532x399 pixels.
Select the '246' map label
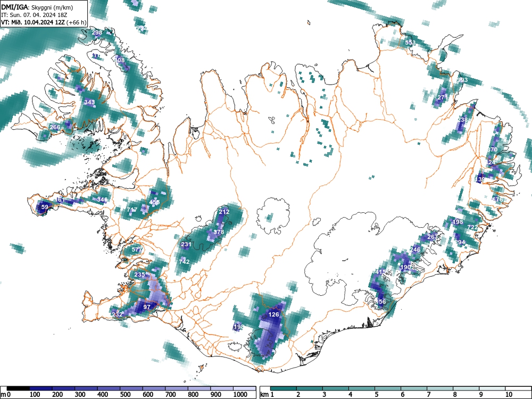click(415, 250)
